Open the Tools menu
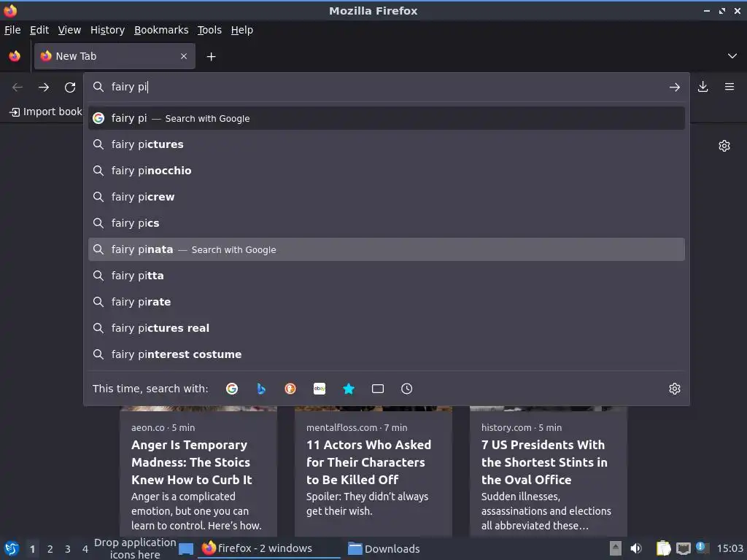 click(209, 30)
